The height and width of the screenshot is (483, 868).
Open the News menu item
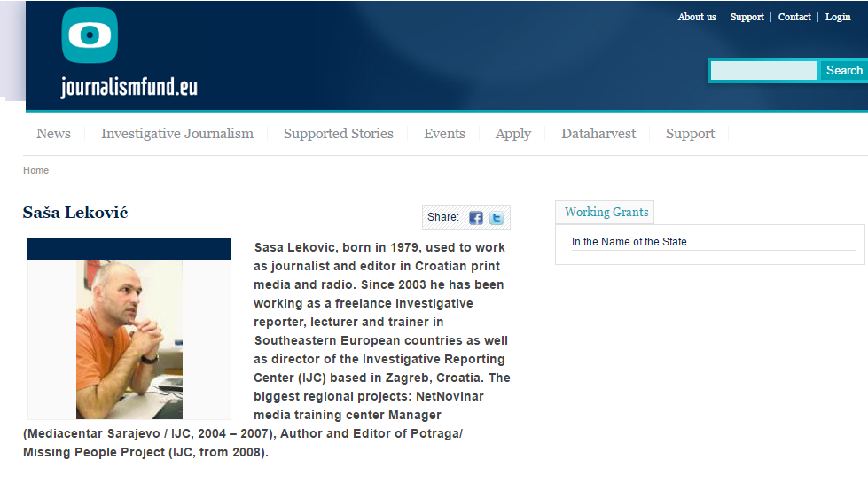tap(53, 134)
